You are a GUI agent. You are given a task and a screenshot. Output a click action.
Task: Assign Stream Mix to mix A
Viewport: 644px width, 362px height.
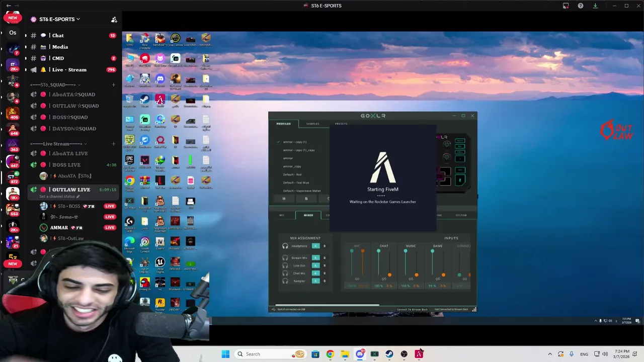pos(315,258)
